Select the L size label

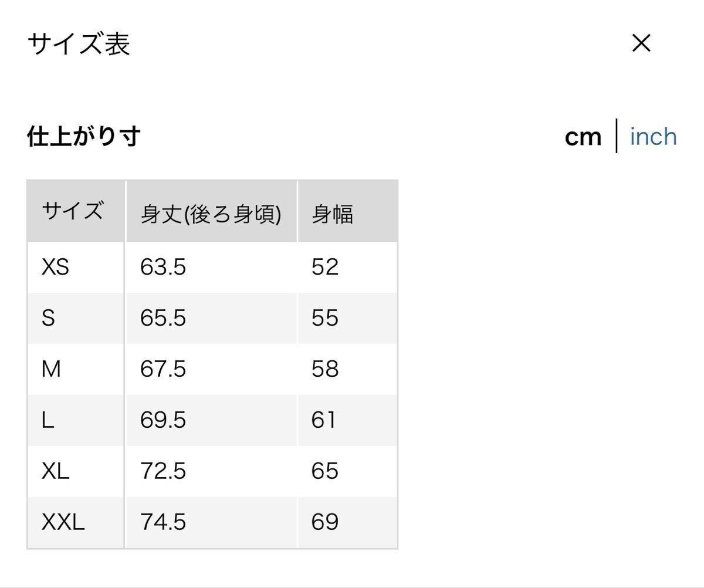50,420
